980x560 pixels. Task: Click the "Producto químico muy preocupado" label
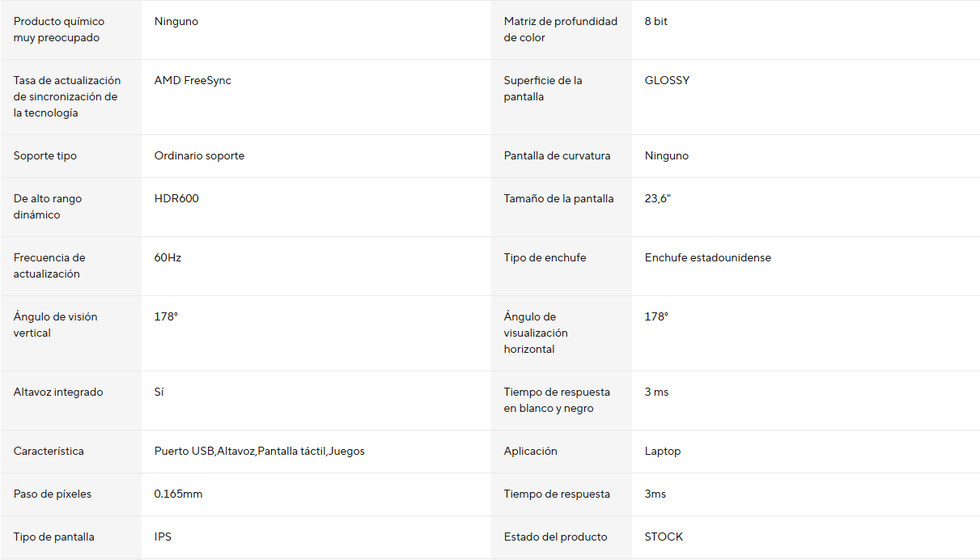click(59, 30)
